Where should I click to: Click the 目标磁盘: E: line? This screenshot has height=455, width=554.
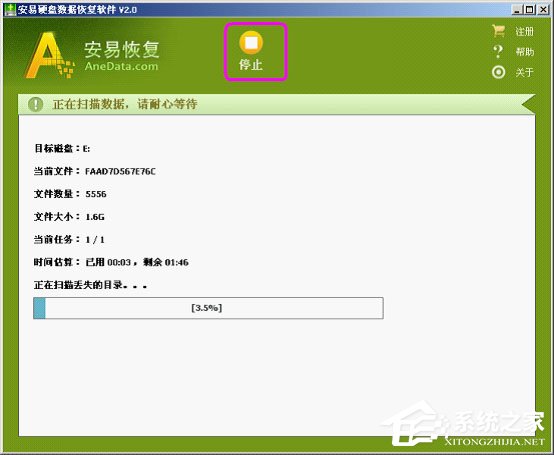pyautogui.click(x=62, y=148)
